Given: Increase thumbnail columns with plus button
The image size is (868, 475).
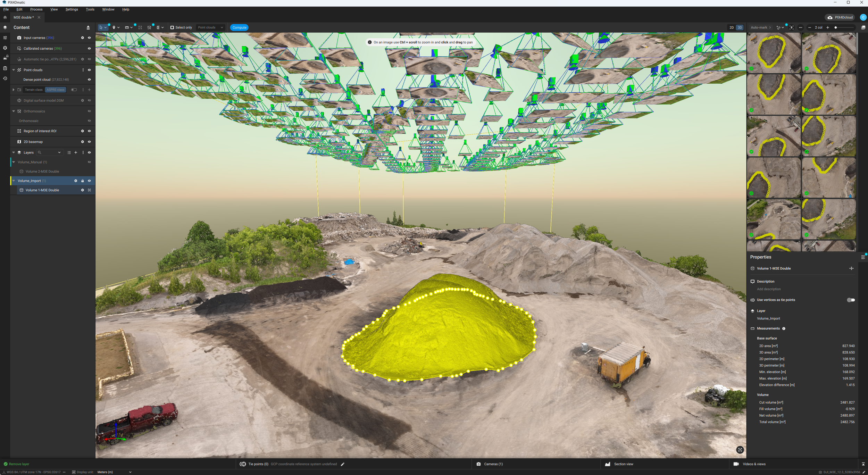Looking at the screenshot, I should (x=828, y=27).
